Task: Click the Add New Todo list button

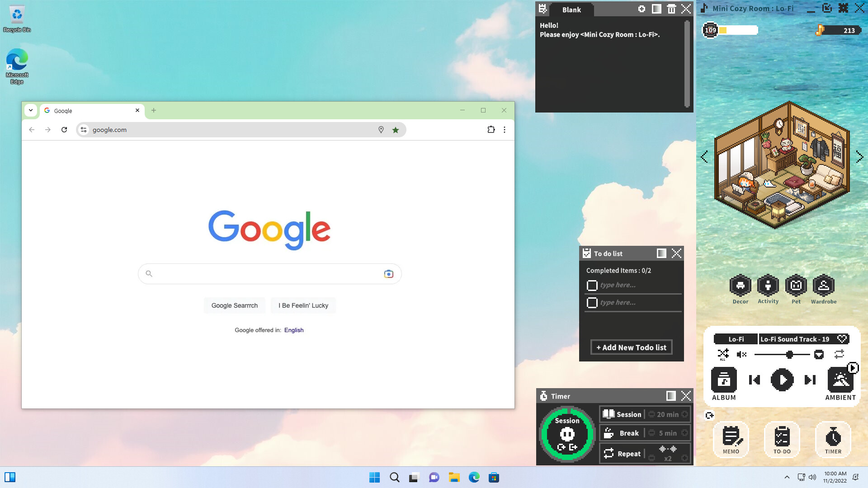Action: (631, 347)
